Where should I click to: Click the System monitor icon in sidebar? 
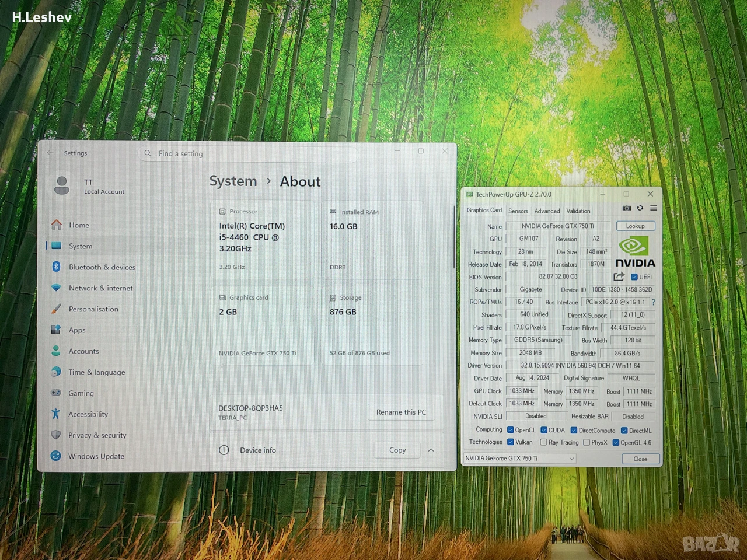point(57,246)
